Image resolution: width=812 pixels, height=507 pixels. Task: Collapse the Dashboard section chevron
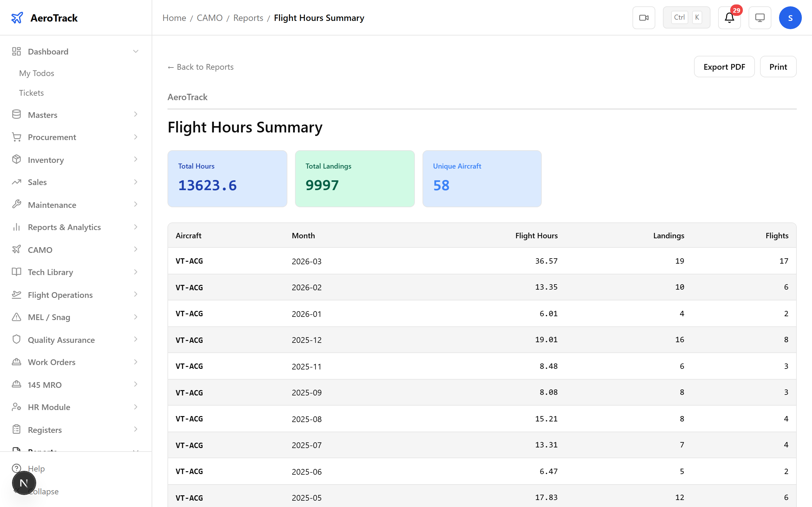pyautogui.click(x=135, y=51)
